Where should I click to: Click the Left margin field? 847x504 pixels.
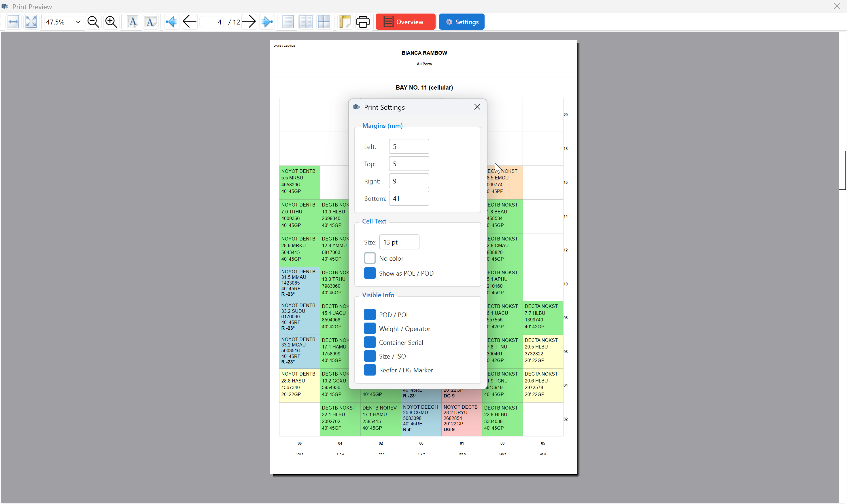[409, 146]
